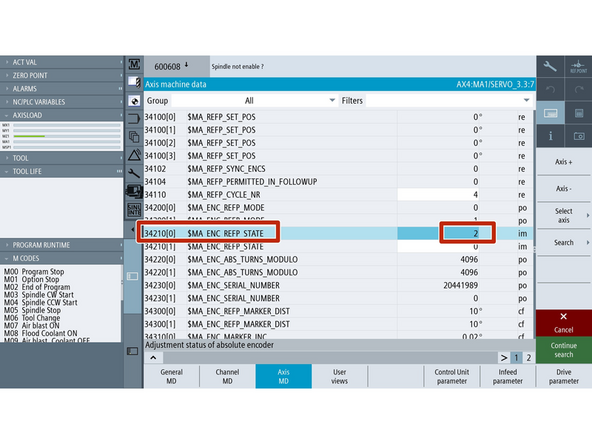The image size is (592, 444).
Task: Open the SINUMERIK Integrate icon
Action: pyautogui.click(x=134, y=210)
